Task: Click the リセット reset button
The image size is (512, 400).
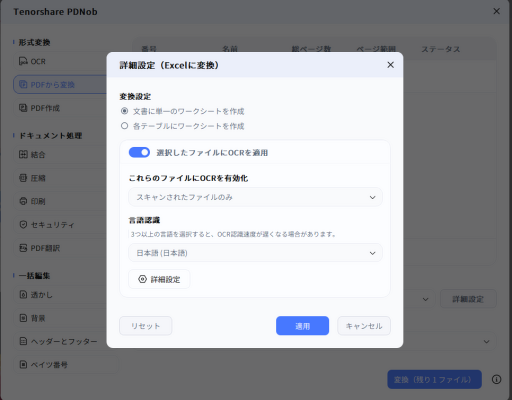Action: (x=146, y=326)
